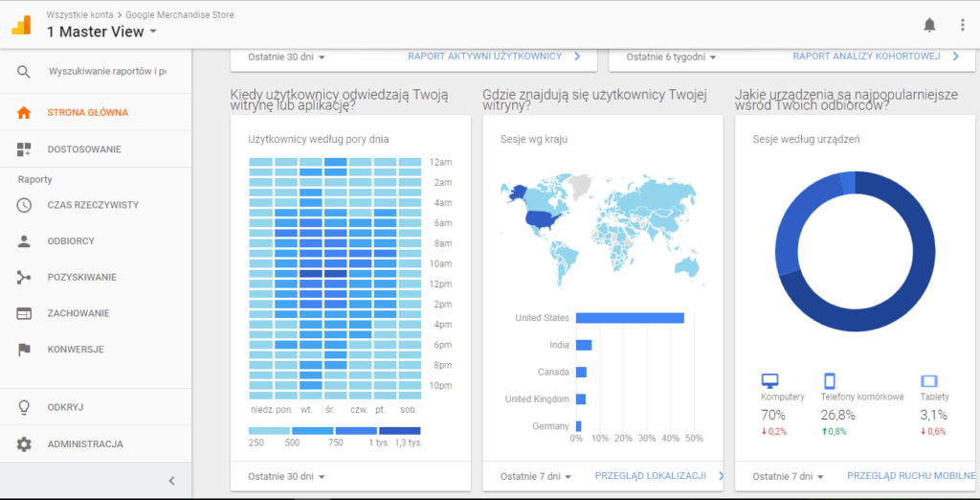Open Ostatnie 7 dni dropdown under devices card

789,476
